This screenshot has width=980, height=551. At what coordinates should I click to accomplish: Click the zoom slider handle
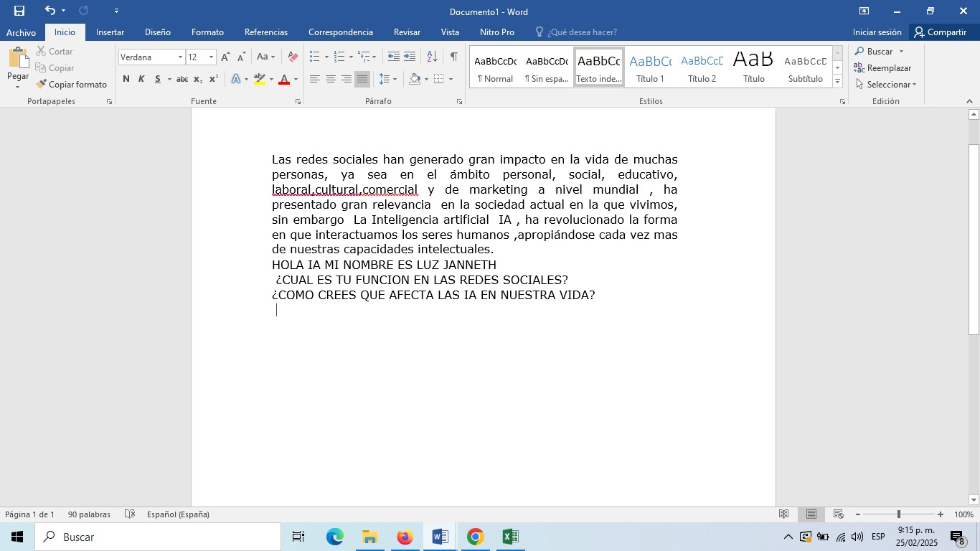tap(898, 514)
